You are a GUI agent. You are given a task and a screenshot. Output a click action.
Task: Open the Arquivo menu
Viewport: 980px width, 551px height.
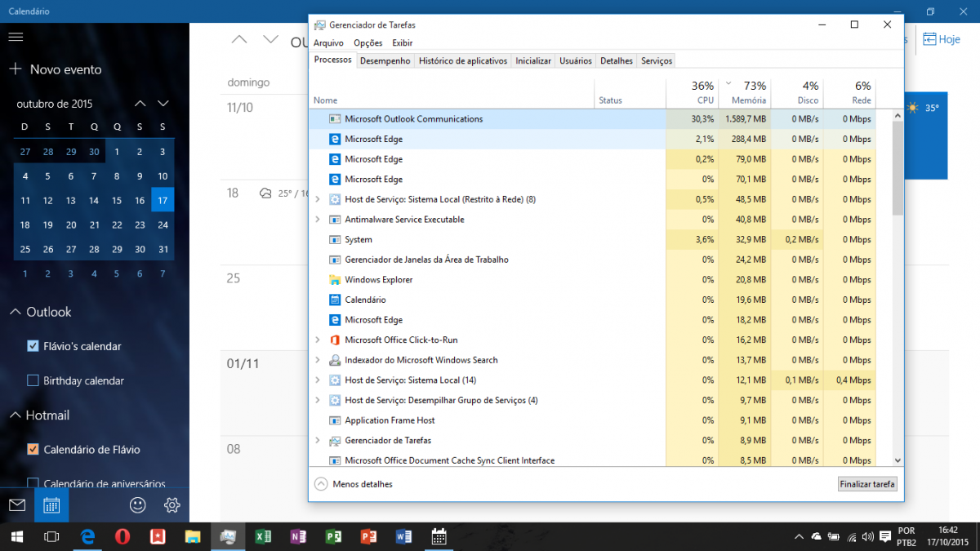click(x=328, y=43)
